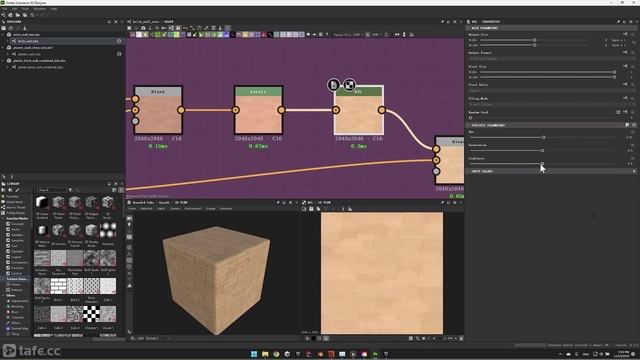Collapse the plaster wall package in Explorer
Viewport: 640px width, 360px height.
click(4, 48)
